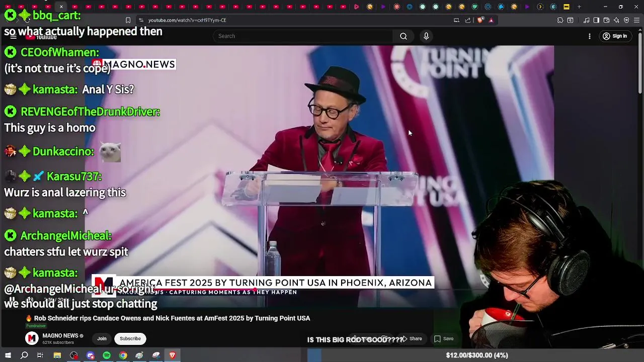Open Brave Rewards triangle icon
Screen dimensions: 644x362
tap(491, 20)
